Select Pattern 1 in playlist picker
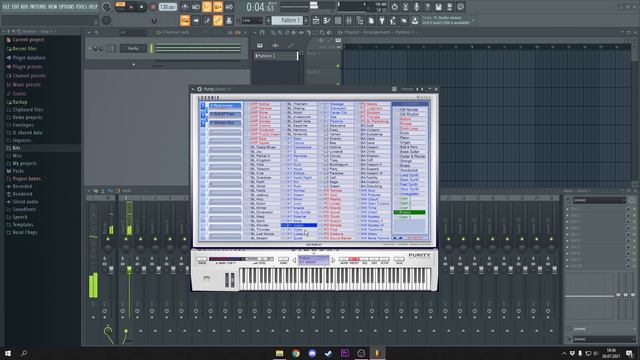 coord(276,56)
